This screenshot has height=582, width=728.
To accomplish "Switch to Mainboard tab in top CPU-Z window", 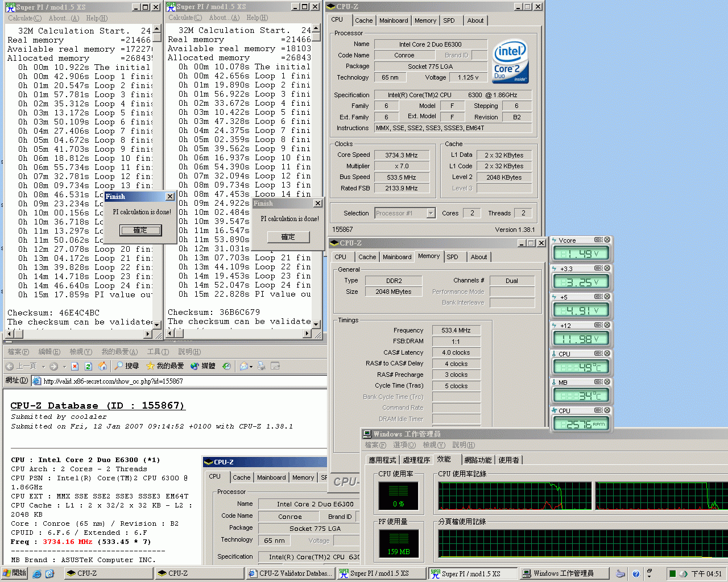I will [x=394, y=20].
